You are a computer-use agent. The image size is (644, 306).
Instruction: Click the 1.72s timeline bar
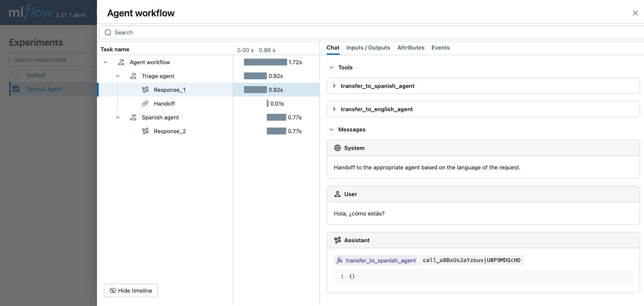266,62
